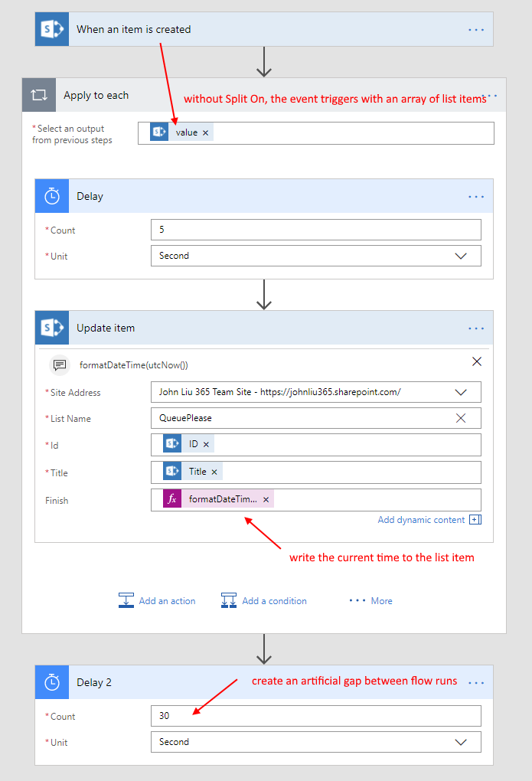Close the formatDateTime comment with the X
The height and width of the screenshot is (781, 532).
point(477,361)
